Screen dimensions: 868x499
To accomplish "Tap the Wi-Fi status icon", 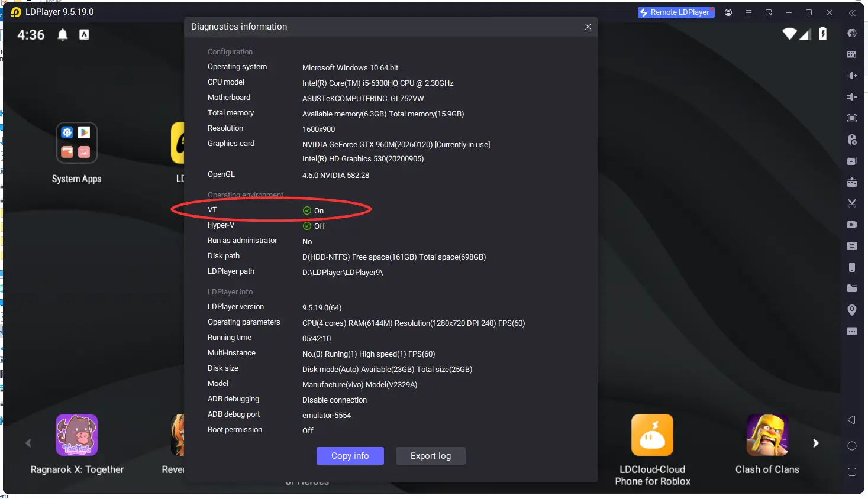I will [x=789, y=34].
